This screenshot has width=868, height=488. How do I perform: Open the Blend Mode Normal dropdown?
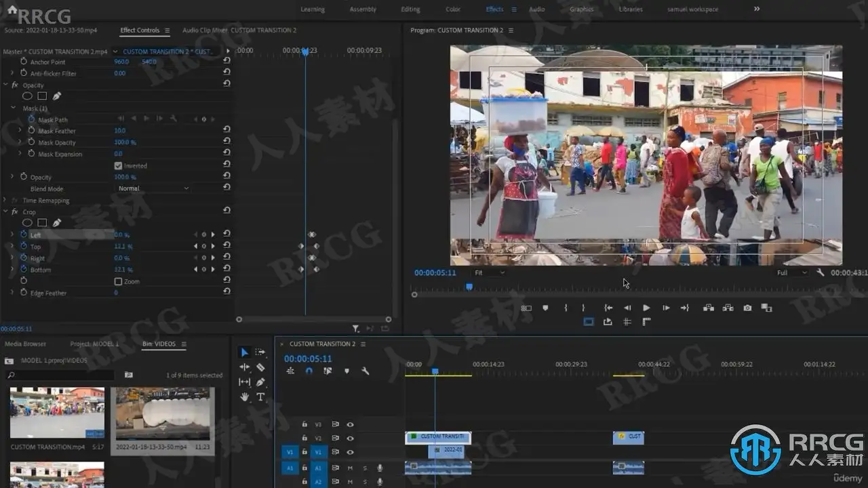(x=153, y=188)
